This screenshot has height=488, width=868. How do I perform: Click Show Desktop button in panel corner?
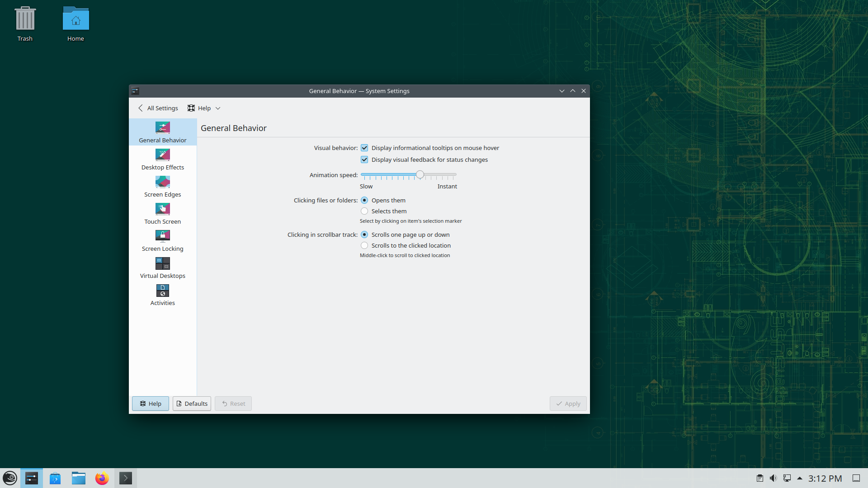tap(856, 478)
